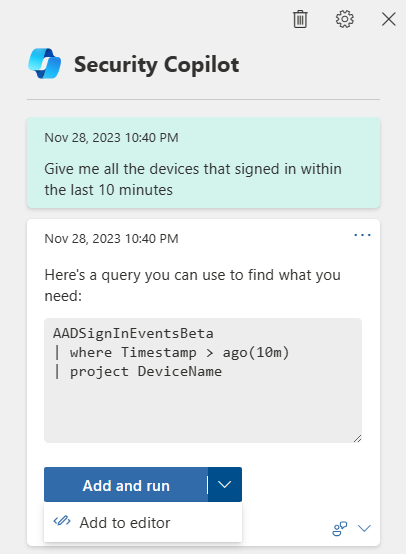The height and width of the screenshot is (554, 406).
Task: Close the Security Copilot pane
Action: [x=388, y=19]
